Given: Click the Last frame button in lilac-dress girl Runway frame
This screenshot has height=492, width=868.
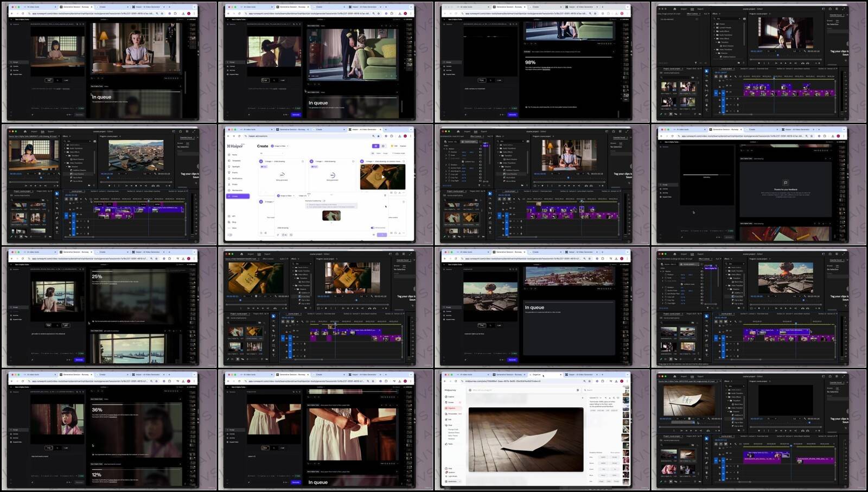Looking at the screenshot, I should point(66,80).
